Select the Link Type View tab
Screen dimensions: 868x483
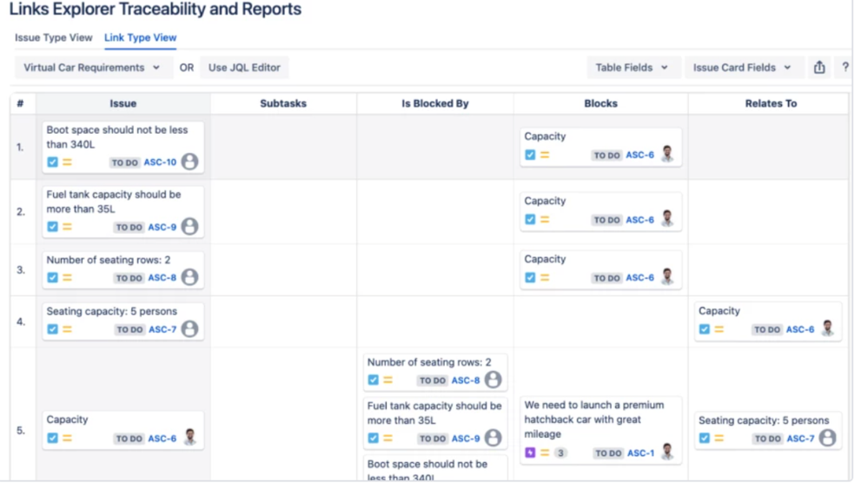(x=140, y=37)
